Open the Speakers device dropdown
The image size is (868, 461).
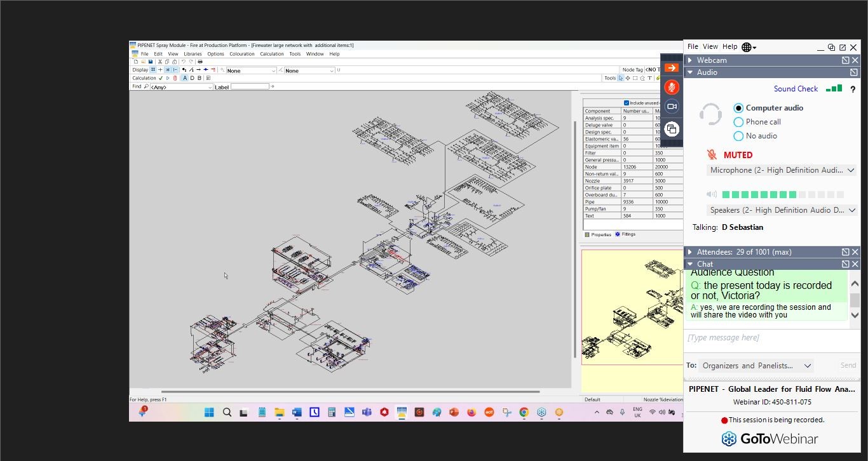tap(782, 210)
